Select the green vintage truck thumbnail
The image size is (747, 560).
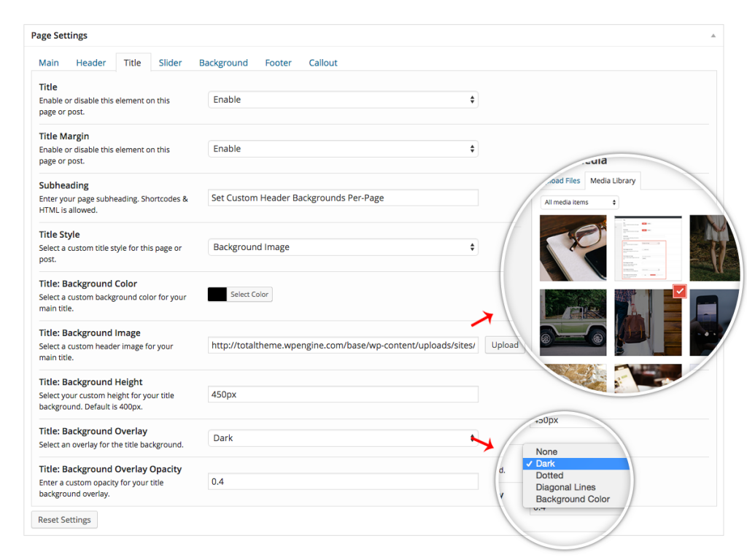click(x=573, y=322)
